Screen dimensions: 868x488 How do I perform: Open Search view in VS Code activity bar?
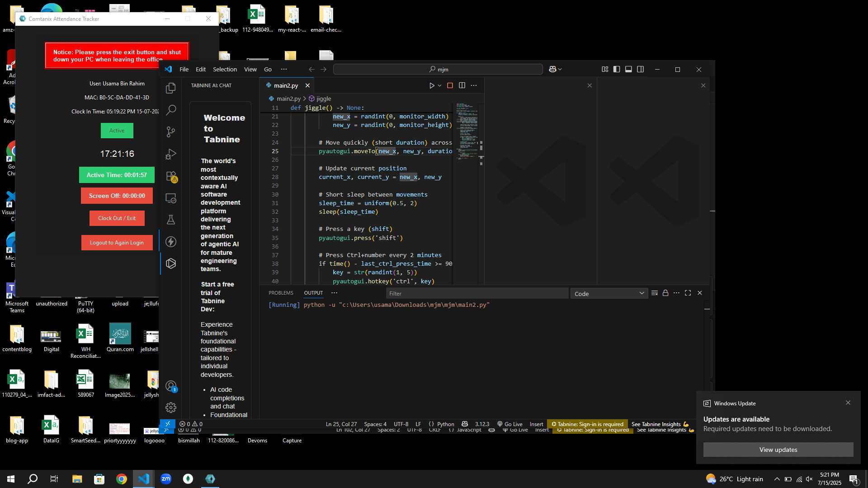[x=171, y=110]
